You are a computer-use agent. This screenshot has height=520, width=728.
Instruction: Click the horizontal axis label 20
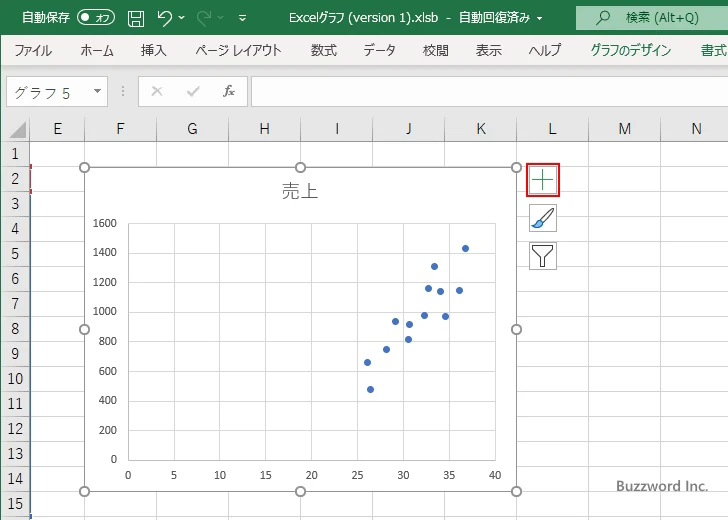[312, 475]
